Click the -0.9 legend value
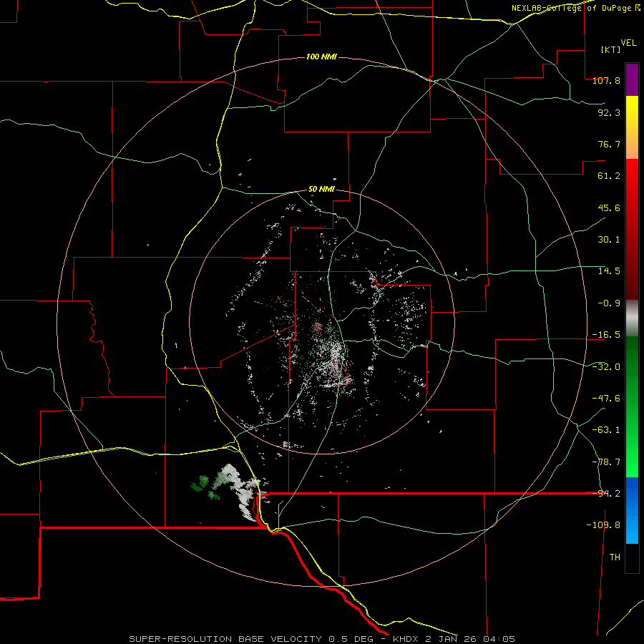The image size is (644, 644). [609, 303]
